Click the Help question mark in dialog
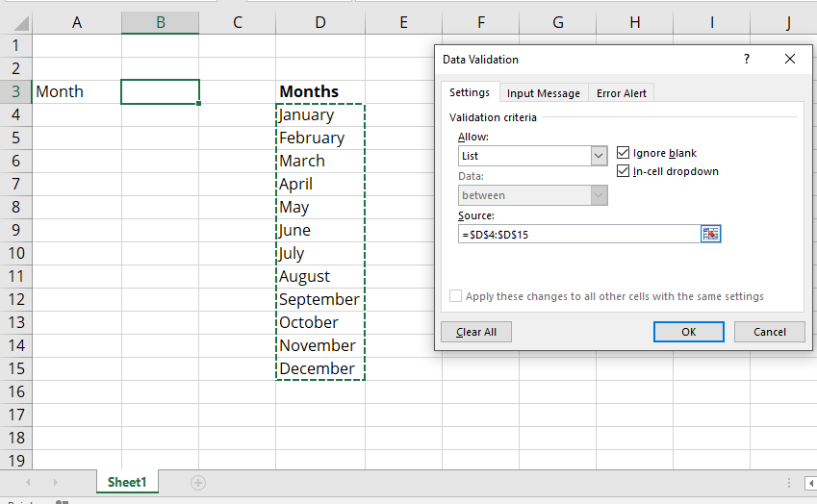 point(746,59)
